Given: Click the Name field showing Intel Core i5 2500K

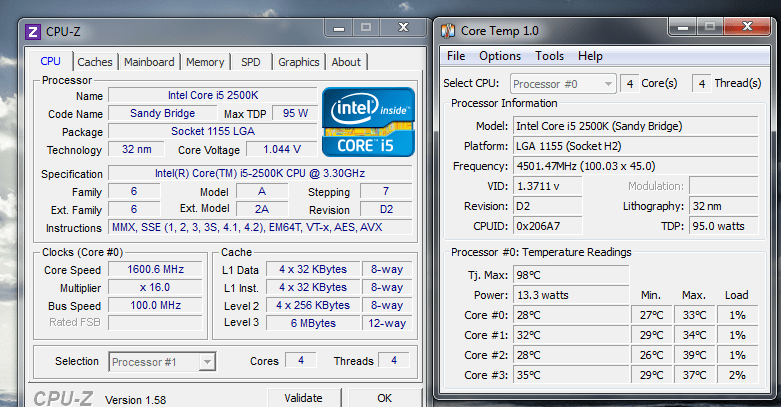Looking at the screenshot, I should pyautogui.click(x=213, y=95).
